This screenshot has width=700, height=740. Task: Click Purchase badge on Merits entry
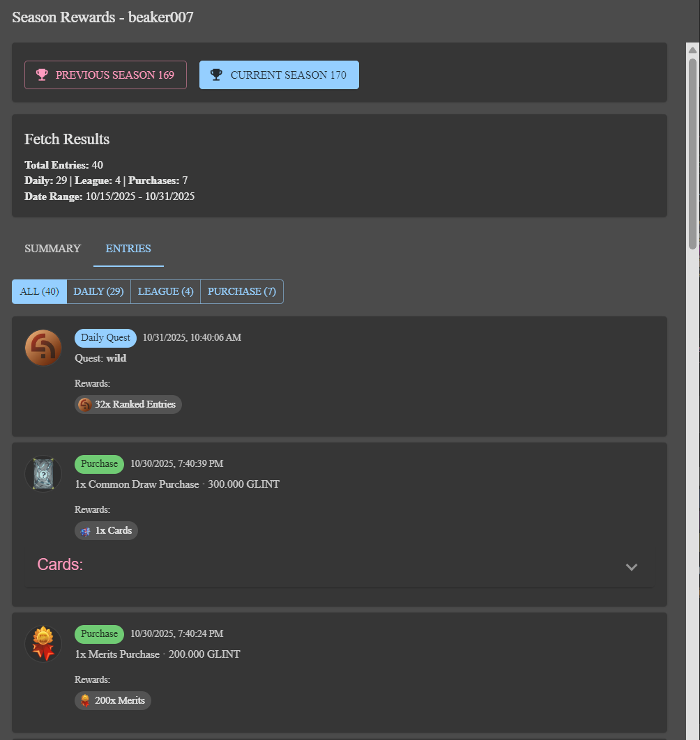tap(99, 634)
